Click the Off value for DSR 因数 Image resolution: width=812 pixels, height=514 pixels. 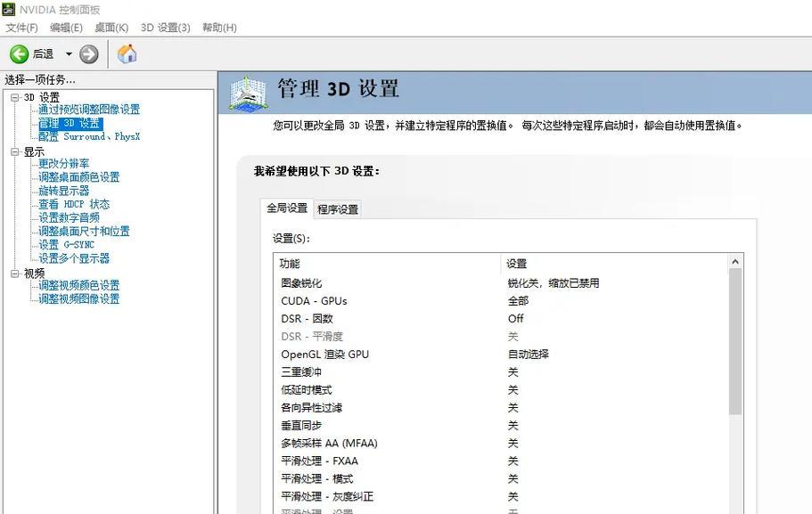(x=515, y=318)
